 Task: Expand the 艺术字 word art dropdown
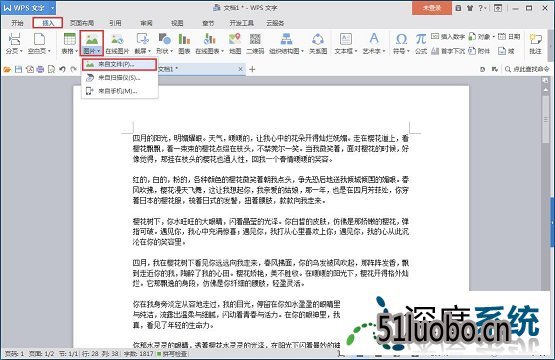coord(384,51)
